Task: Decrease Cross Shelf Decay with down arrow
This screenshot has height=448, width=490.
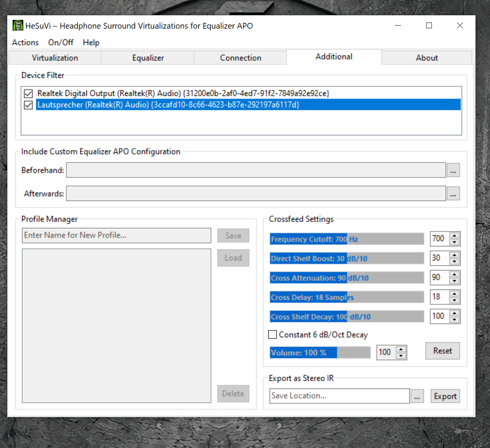Action: pyautogui.click(x=454, y=320)
